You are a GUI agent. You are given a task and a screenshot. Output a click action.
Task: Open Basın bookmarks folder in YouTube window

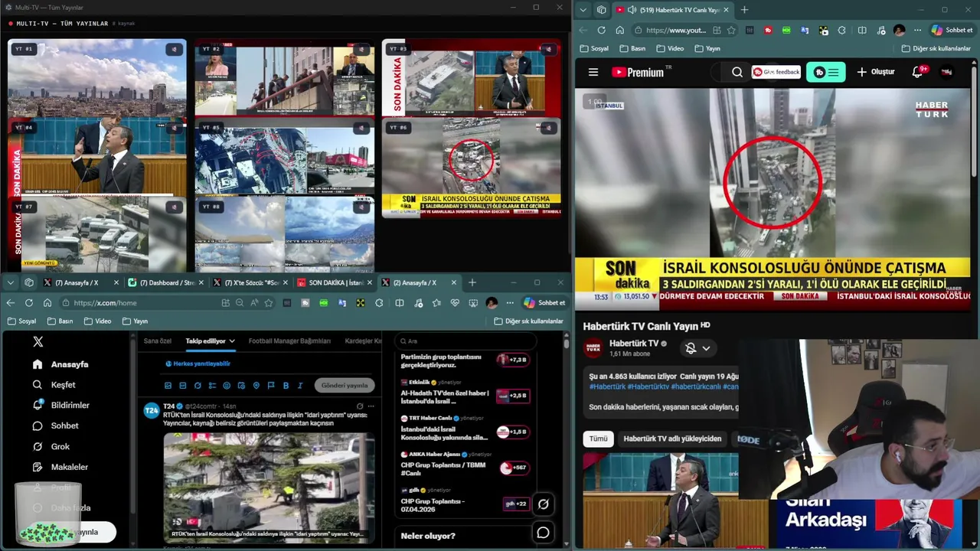coord(632,48)
